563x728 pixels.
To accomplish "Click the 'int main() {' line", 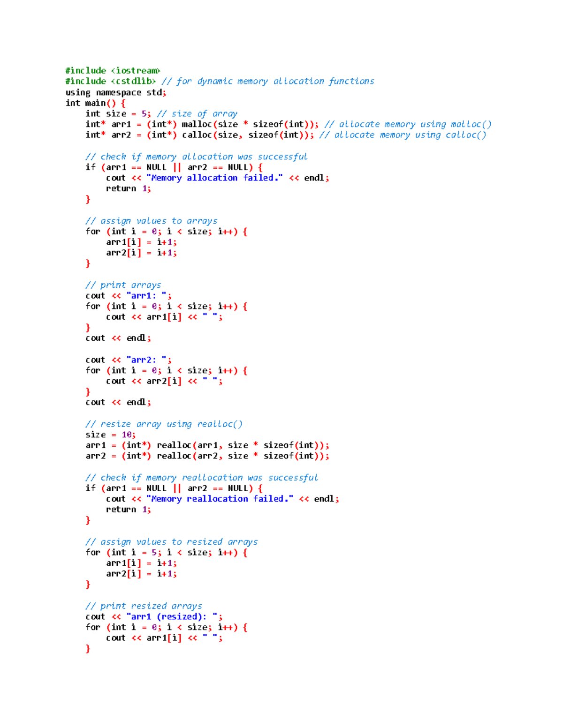I will point(96,103).
